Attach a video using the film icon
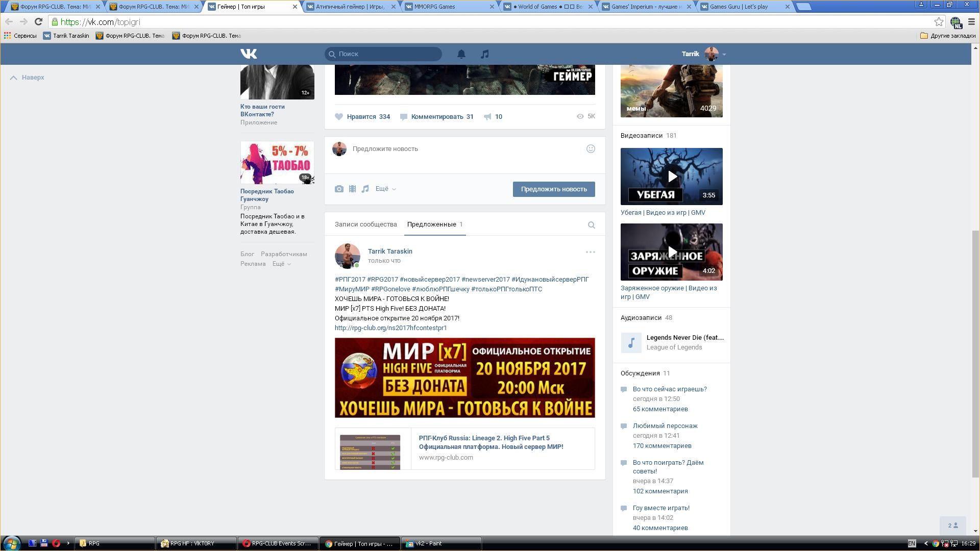The width and height of the screenshot is (980, 551). [352, 189]
